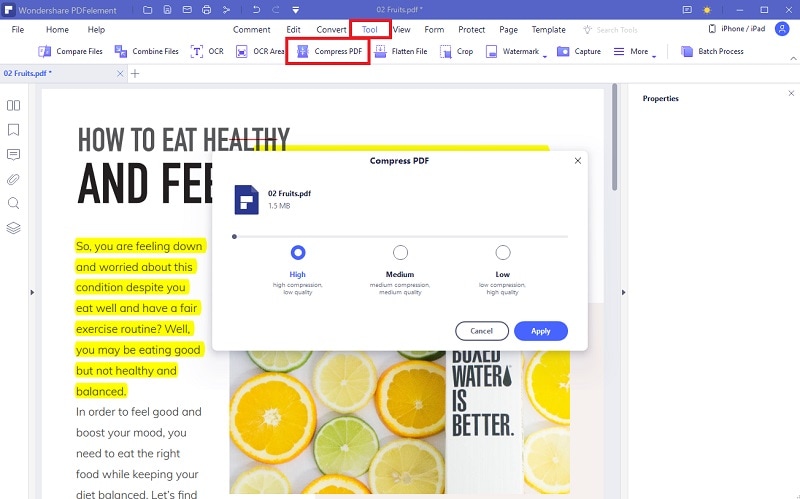
Task: Click the Save disk icon in title bar
Action: click(167, 10)
